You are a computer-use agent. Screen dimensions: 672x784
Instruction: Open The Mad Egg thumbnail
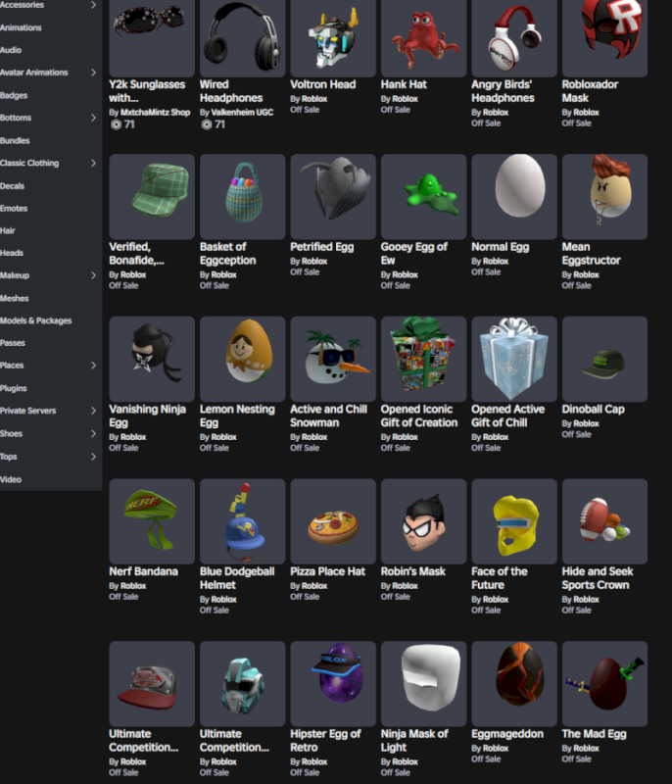tap(604, 683)
